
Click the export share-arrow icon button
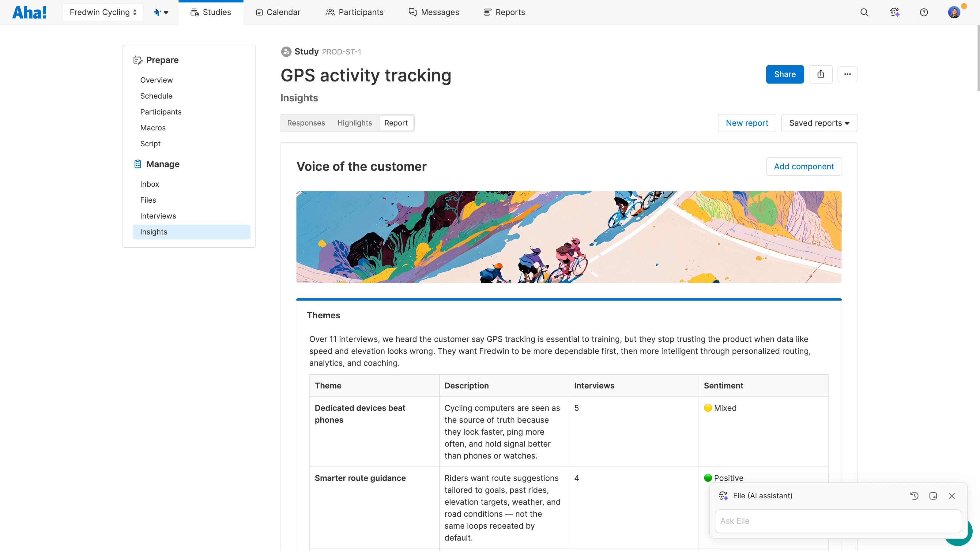pos(821,74)
